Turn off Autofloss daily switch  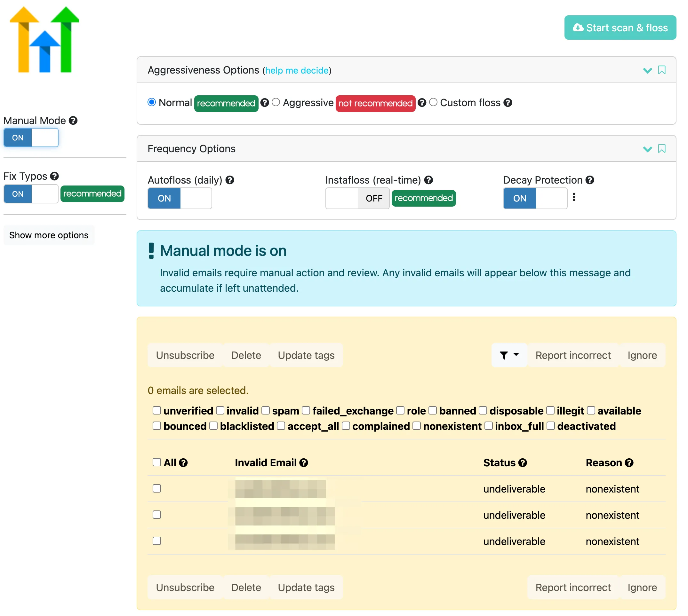click(x=180, y=198)
